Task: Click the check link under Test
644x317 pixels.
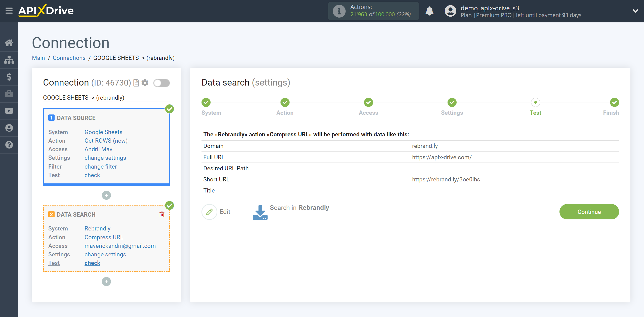Action: tap(92, 263)
